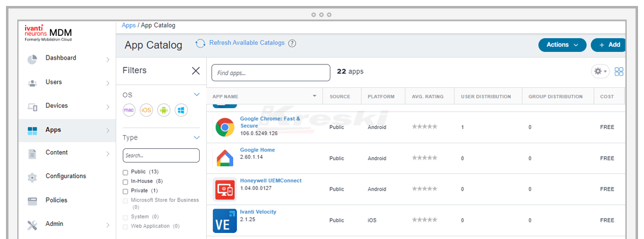Click the User Distribution column header

(486, 97)
